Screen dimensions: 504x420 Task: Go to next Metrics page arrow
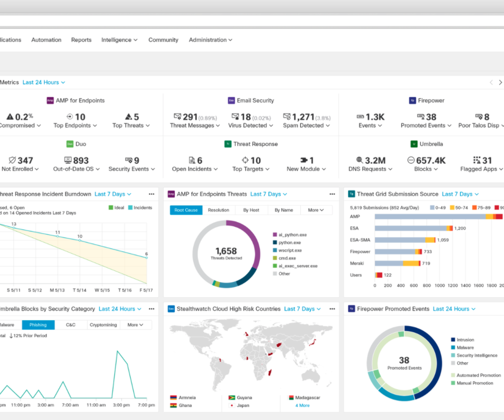[x=500, y=82]
